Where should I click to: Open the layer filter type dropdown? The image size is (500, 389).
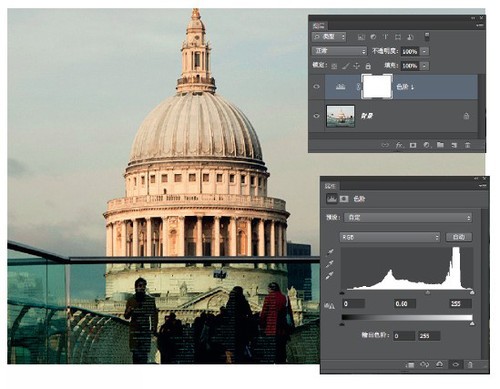[x=329, y=37]
